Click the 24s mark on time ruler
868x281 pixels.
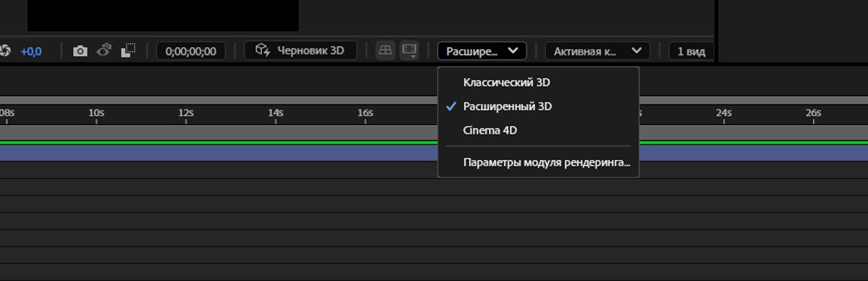pyautogui.click(x=723, y=113)
